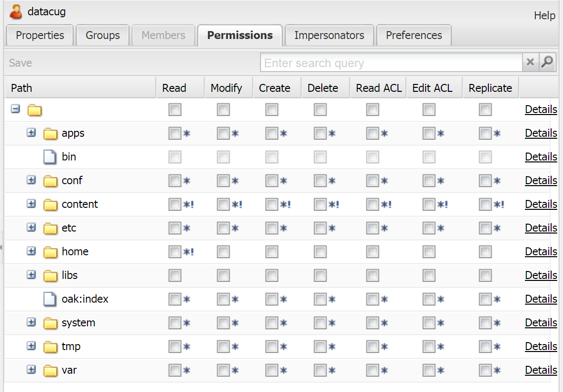The height and width of the screenshot is (392, 563).
Task: Click the oak:index file icon
Action: 50,299
